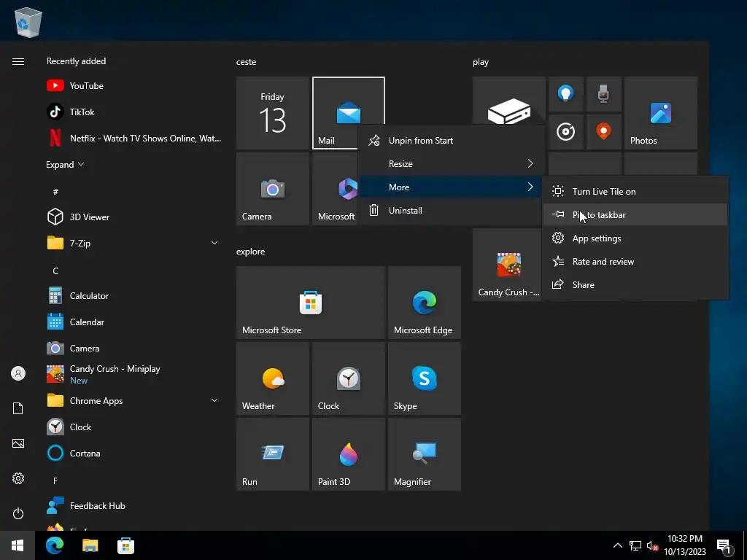
Task: Open Calendar in the app list
Action: (133, 322)
